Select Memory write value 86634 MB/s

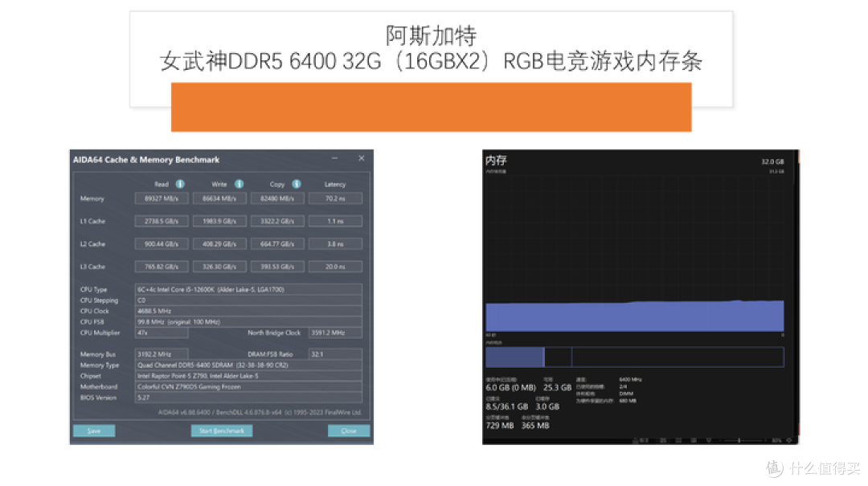point(219,198)
